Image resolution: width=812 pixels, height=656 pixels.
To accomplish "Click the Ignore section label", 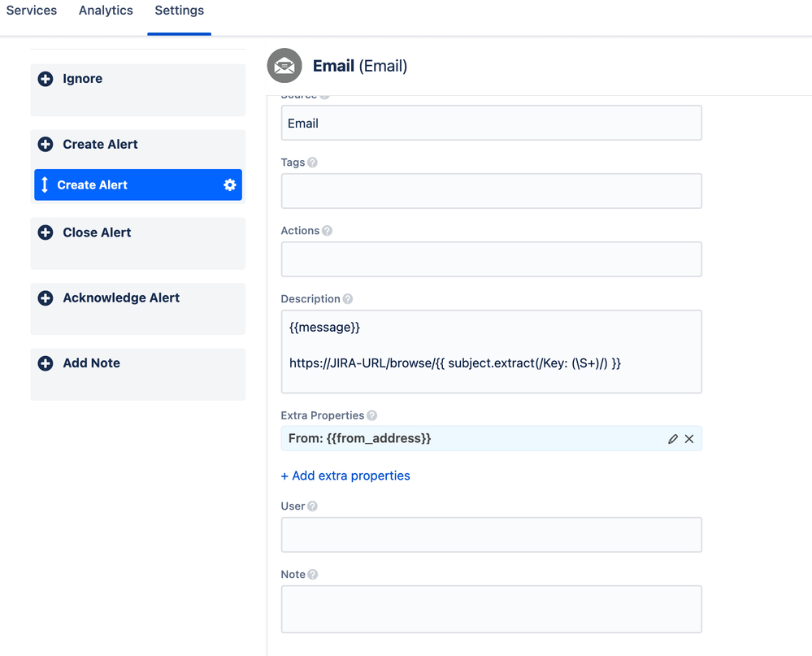I will tap(83, 79).
